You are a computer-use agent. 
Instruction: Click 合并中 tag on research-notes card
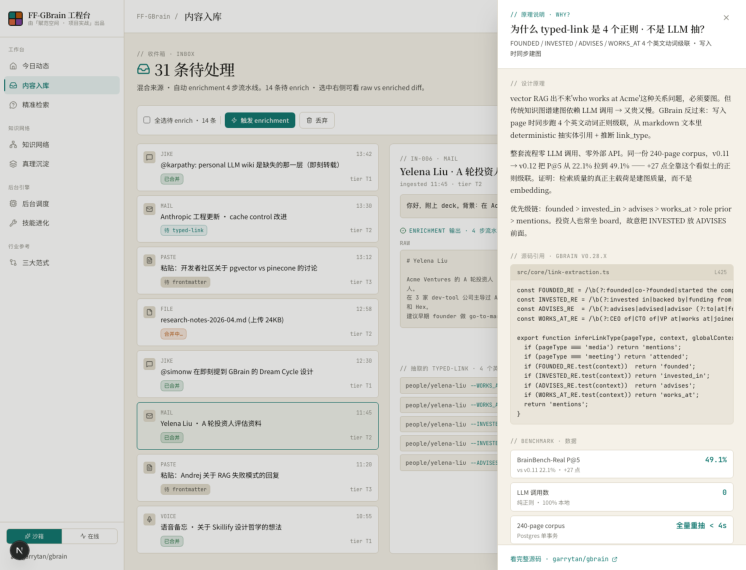tap(173, 334)
